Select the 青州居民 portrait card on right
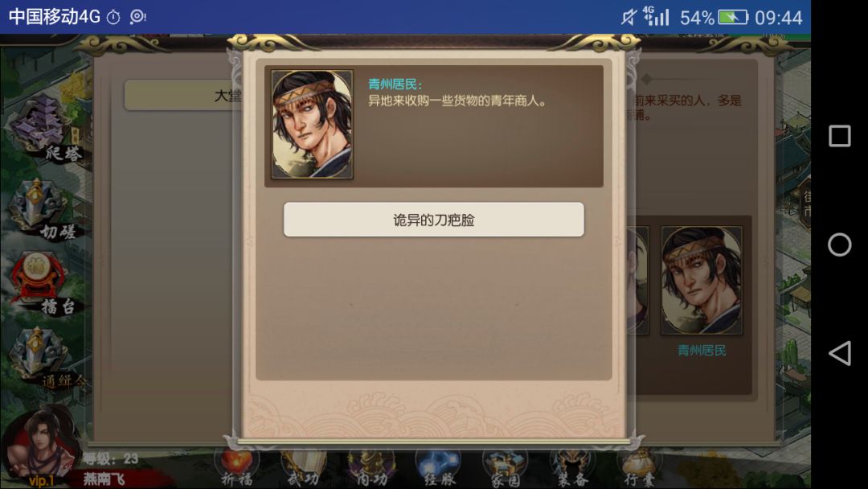The image size is (868, 489). (x=702, y=280)
